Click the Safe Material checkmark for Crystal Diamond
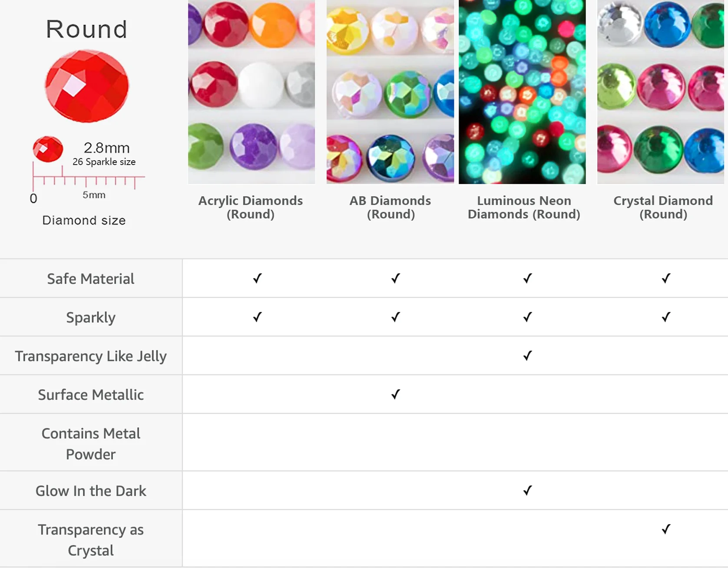 point(665,278)
